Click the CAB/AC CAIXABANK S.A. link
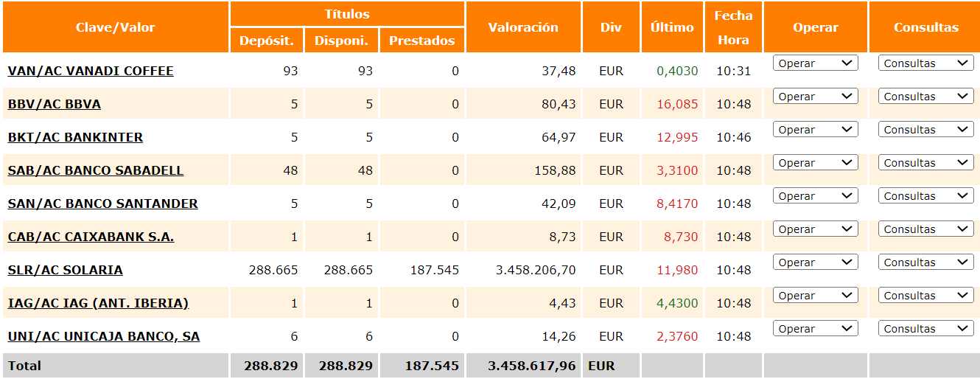980x379 pixels. pos(91,237)
